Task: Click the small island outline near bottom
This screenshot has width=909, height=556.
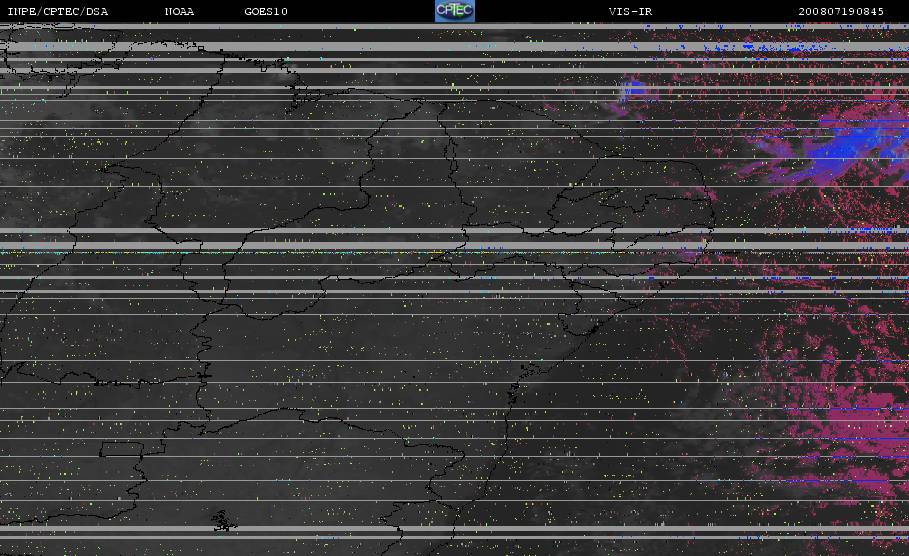Action: 224,521
